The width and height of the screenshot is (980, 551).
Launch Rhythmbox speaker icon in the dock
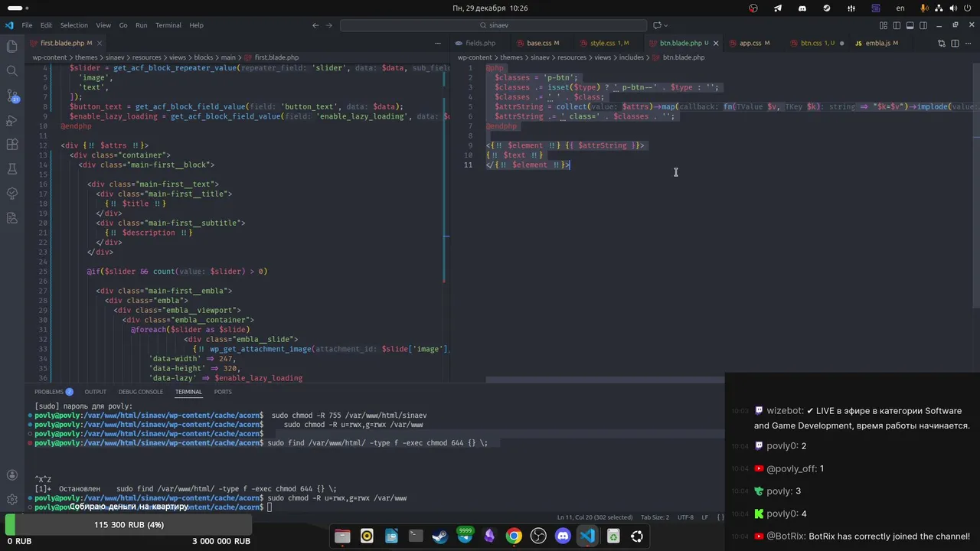(367, 536)
